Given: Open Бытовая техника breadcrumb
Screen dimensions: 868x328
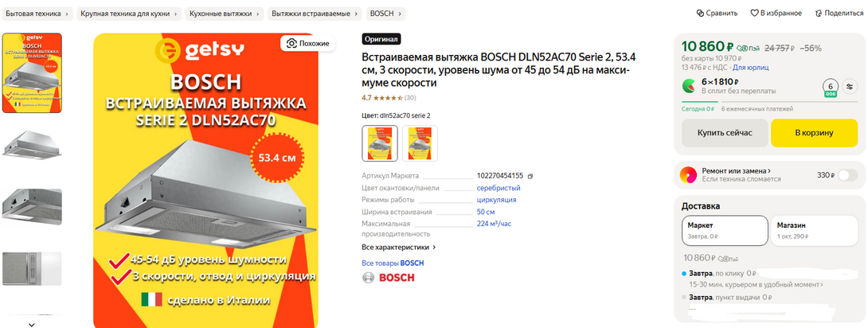Looking at the screenshot, I should coord(37,14).
